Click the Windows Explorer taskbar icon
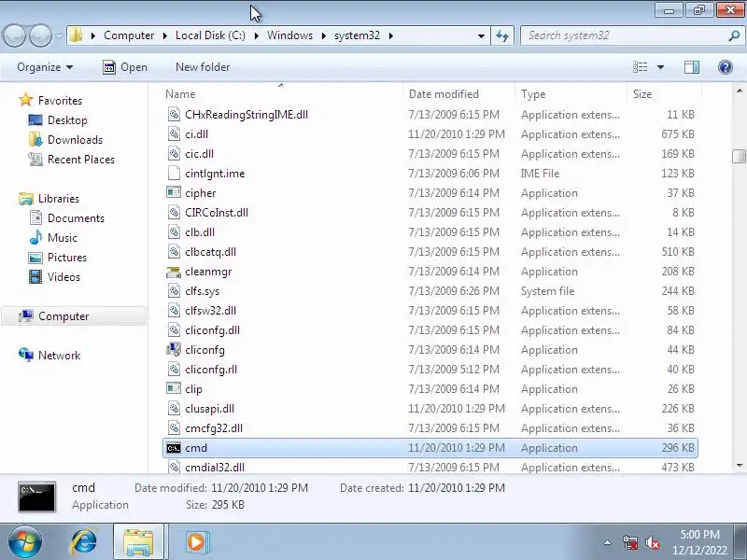This screenshot has width=747, height=560. tap(138, 542)
